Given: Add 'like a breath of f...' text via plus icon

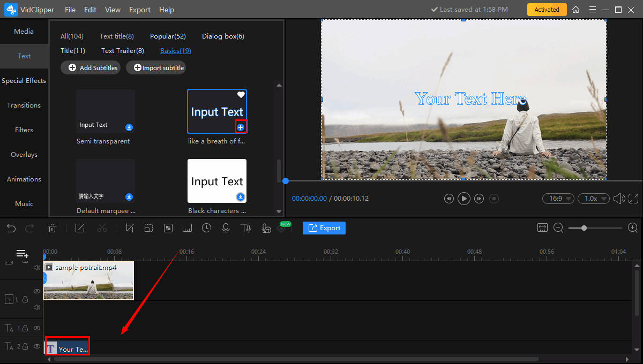Looking at the screenshot, I should coord(241,127).
